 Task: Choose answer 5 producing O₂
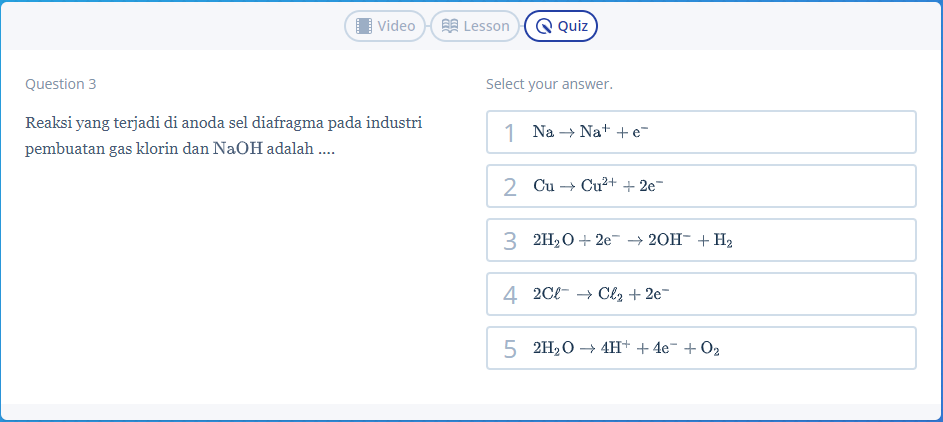[701, 349]
